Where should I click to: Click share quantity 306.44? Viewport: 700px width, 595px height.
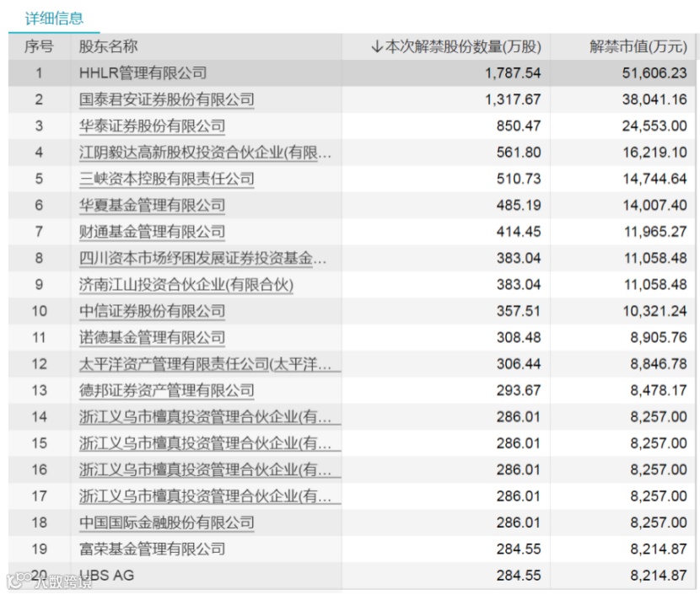click(519, 364)
